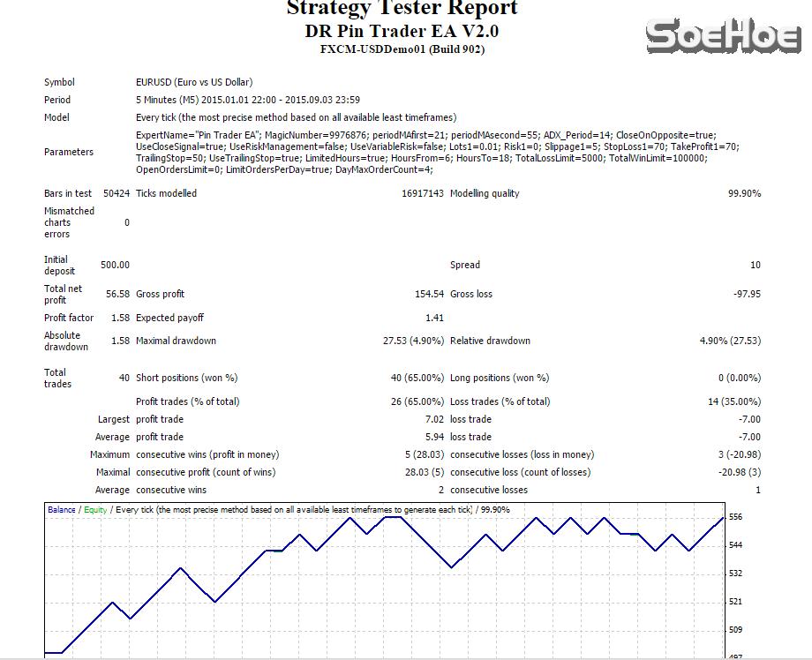
Task: Click the initial deposit value 500.00
Action: (115, 265)
